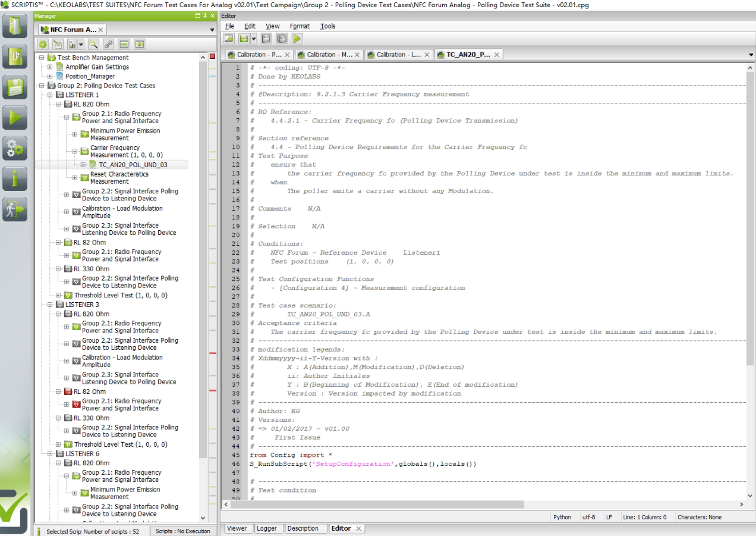Click the magnifier search Manager toolbar icon
Viewport: 756px width, 536px height.
click(93, 44)
